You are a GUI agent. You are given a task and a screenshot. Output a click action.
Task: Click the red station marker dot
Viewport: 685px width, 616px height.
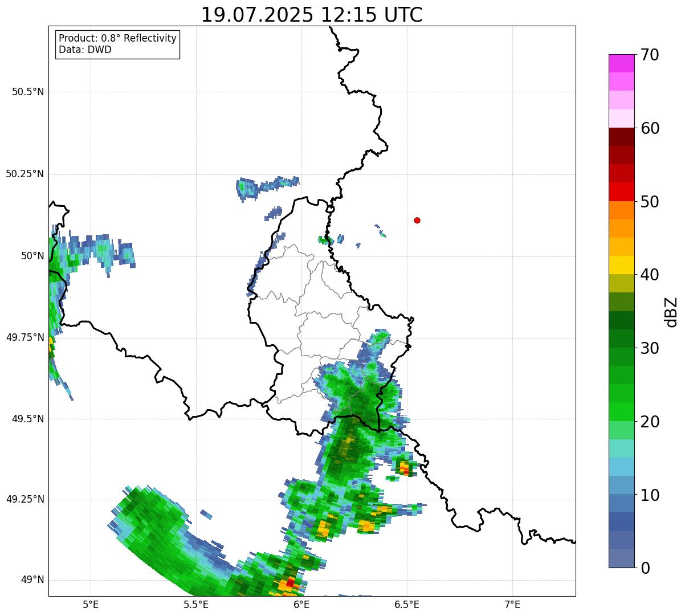tap(417, 220)
